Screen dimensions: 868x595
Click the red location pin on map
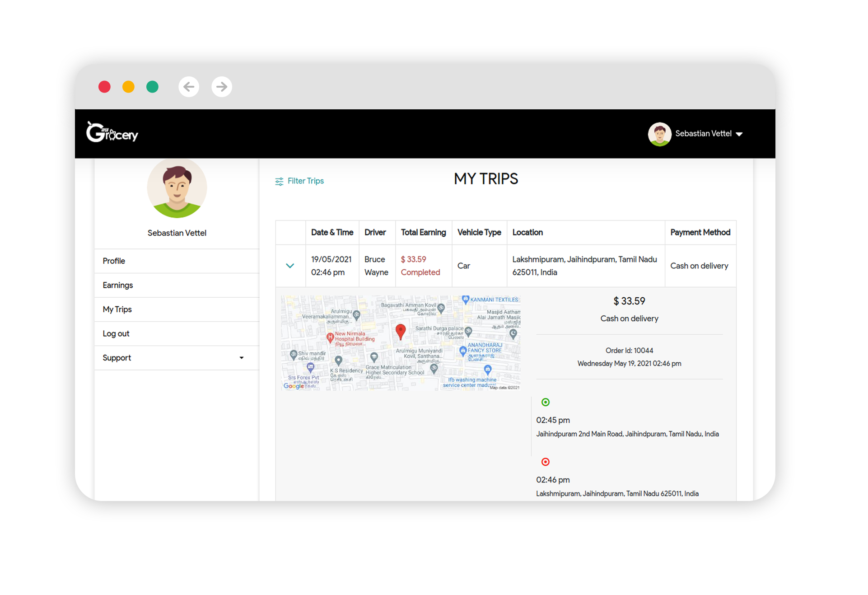click(x=400, y=331)
